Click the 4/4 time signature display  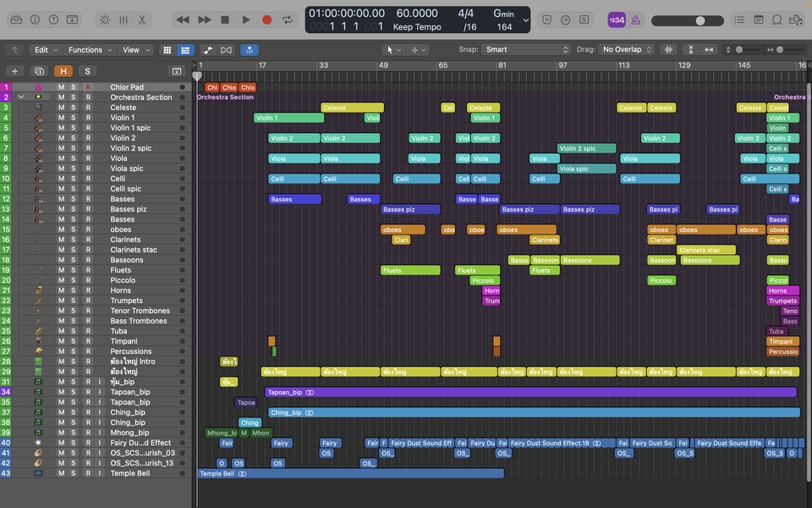[465, 14]
